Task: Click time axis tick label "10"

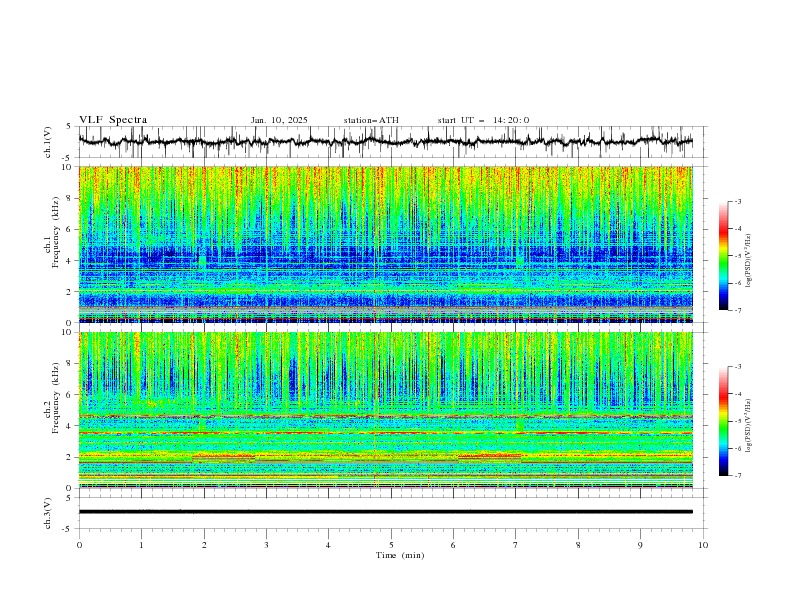Action: pos(703,545)
